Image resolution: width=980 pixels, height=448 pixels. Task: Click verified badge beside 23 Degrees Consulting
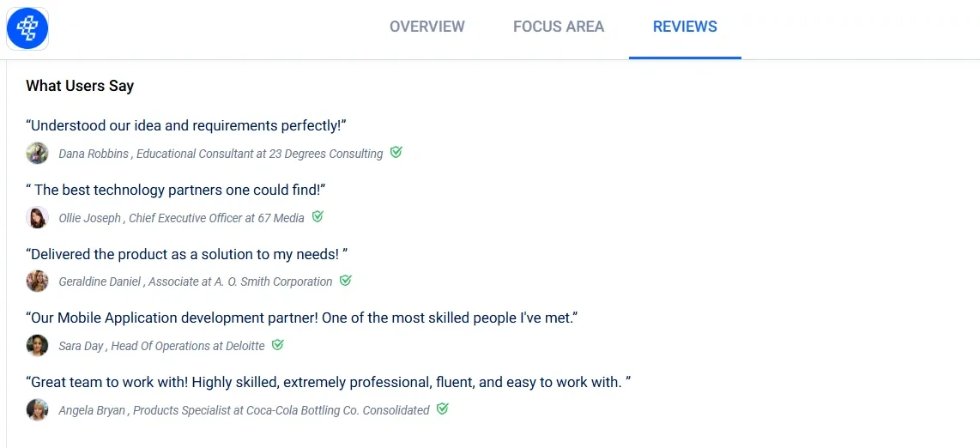pos(396,153)
